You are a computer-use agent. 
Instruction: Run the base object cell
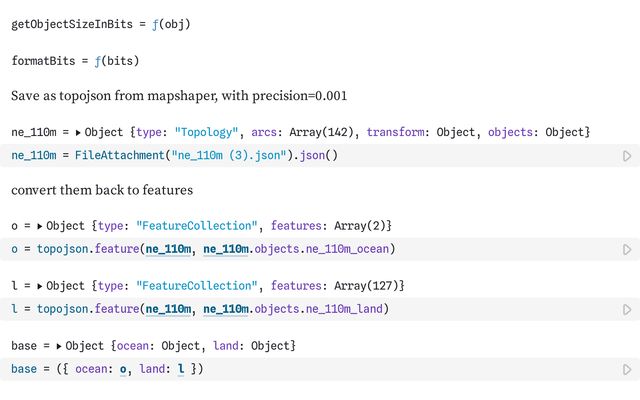[627, 369]
